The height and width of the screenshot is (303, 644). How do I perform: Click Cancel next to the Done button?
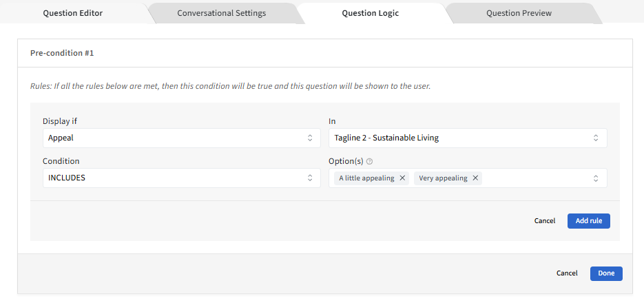pos(567,273)
